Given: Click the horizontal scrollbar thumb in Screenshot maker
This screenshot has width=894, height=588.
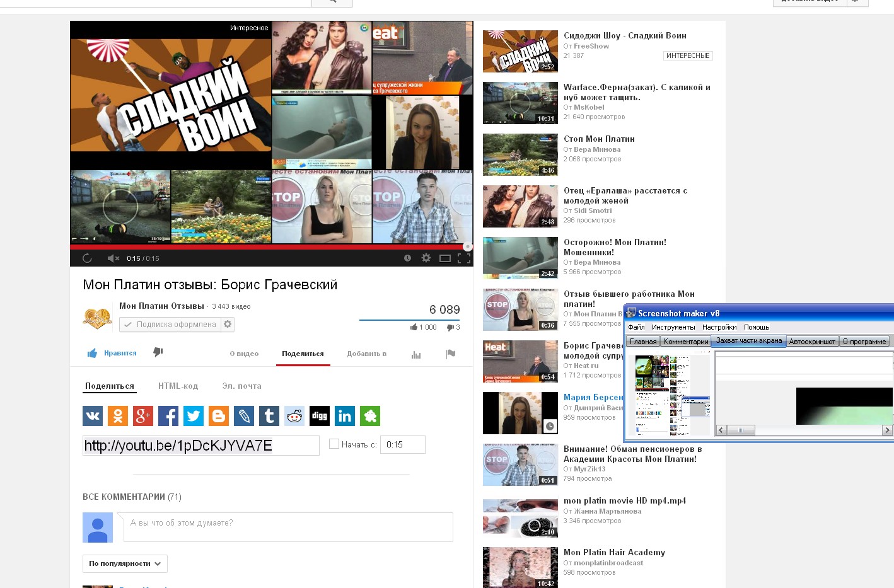Looking at the screenshot, I should tap(741, 430).
